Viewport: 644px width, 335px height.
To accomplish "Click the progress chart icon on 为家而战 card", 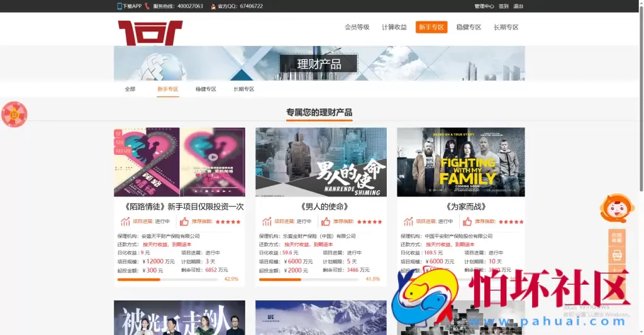I will click(x=408, y=222).
